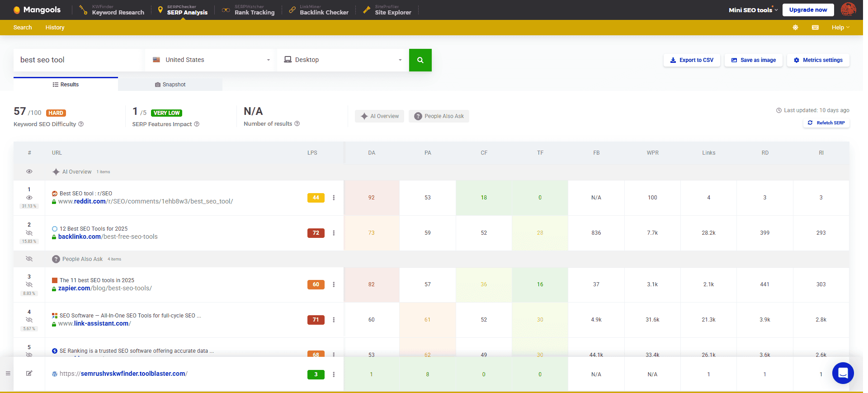868x393 pixels.
Task: Toggle dark mode sun icon
Action: click(x=795, y=28)
